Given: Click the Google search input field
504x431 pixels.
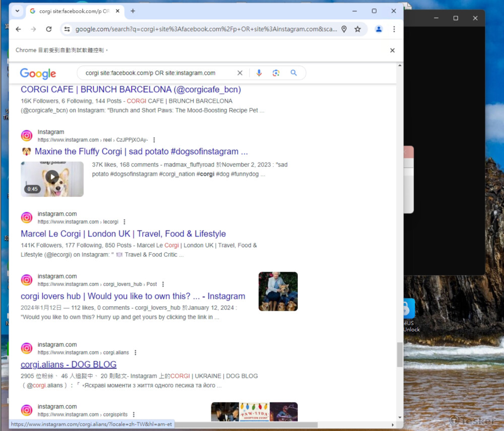Looking at the screenshot, I should 156,73.
